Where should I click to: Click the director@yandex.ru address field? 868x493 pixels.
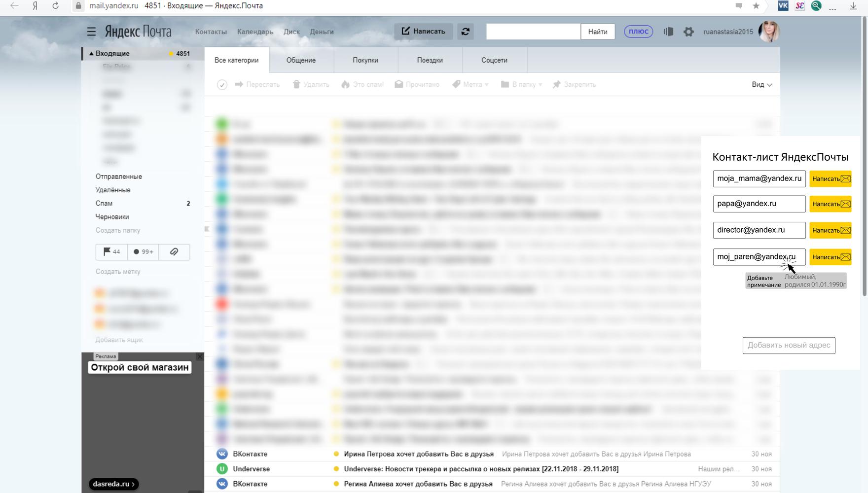pos(759,230)
